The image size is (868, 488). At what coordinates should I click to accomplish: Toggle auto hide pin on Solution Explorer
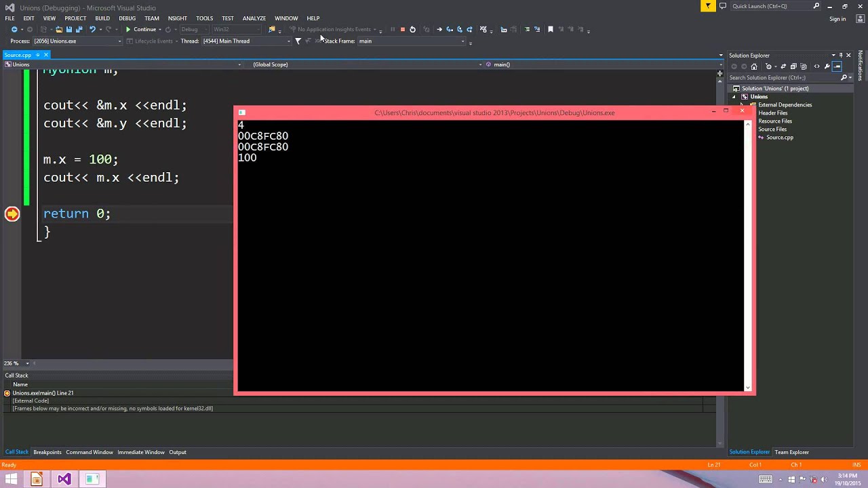click(841, 56)
